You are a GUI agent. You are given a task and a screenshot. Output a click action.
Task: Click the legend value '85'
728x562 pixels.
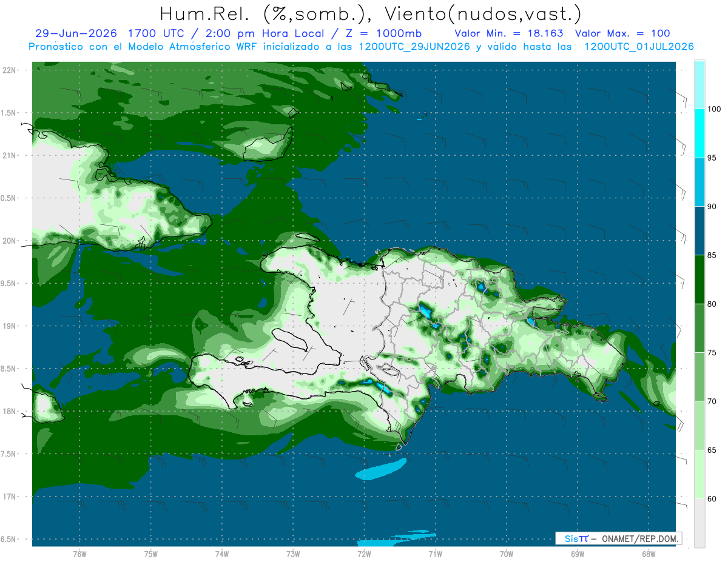point(712,255)
